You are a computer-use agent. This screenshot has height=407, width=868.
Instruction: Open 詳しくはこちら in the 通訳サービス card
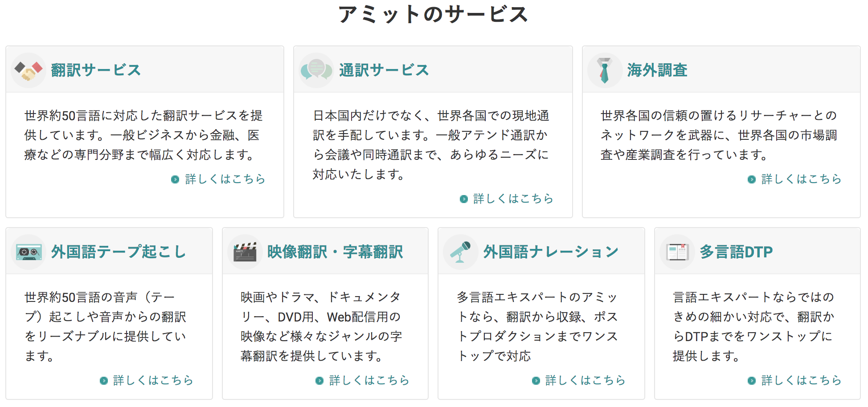pyautogui.click(x=513, y=199)
